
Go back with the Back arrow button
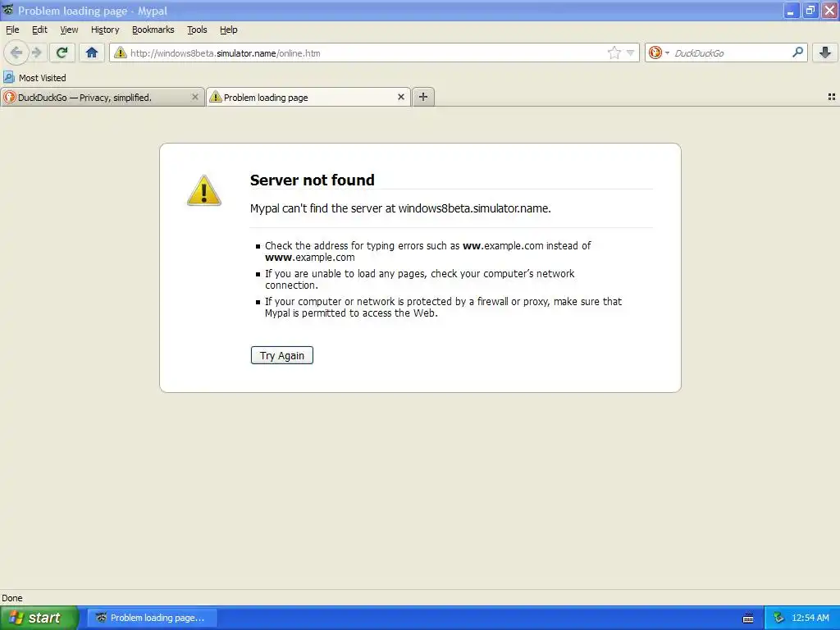16,52
